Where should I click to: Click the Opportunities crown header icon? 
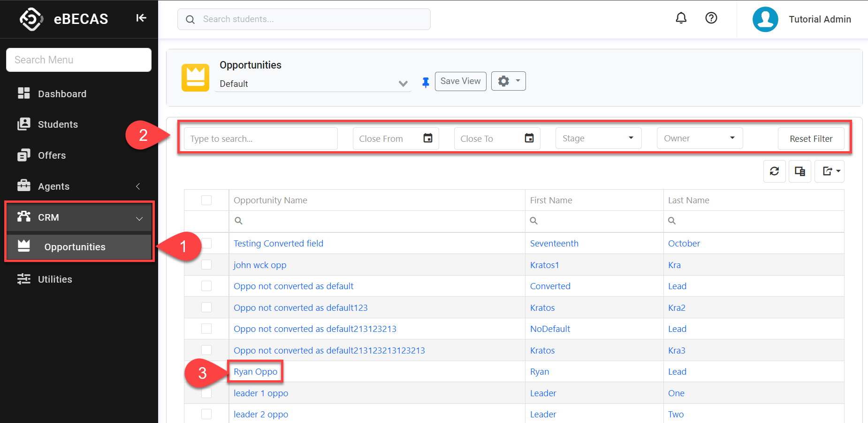click(195, 77)
